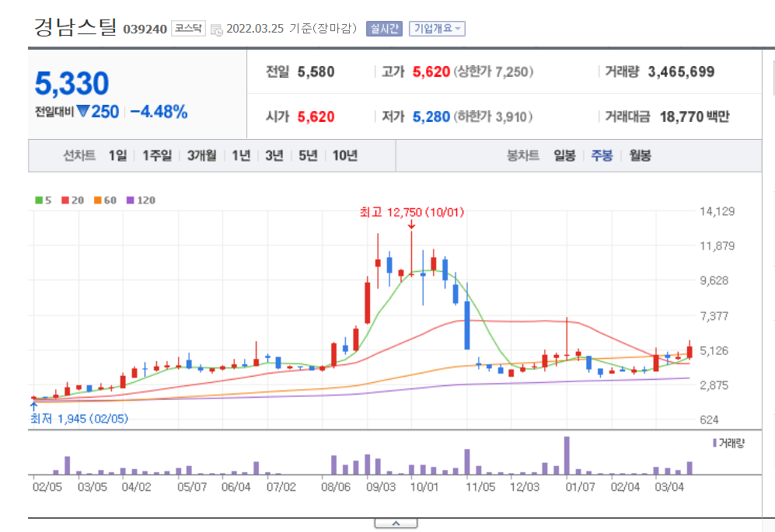Click the stock code 039240
This screenshot has width=775, height=532.
coord(145,30)
